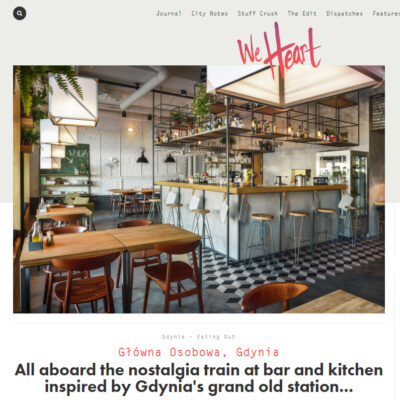Open the Journal menu item

coord(169,14)
